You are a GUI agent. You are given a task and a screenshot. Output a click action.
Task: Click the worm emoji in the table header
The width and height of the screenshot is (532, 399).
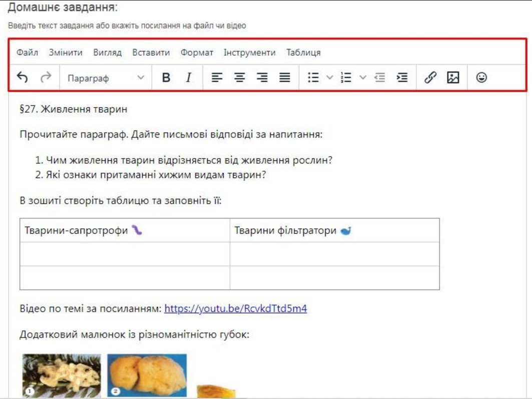coord(137,230)
